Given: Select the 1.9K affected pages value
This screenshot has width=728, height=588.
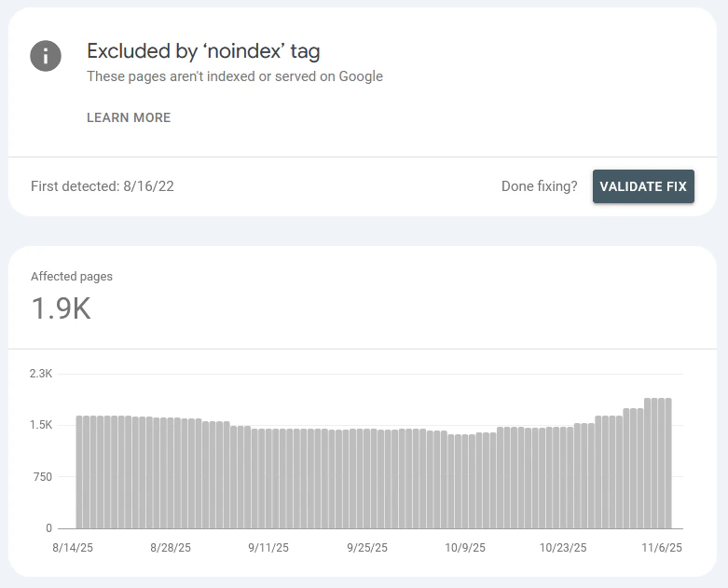Looking at the screenshot, I should click(62, 308).
